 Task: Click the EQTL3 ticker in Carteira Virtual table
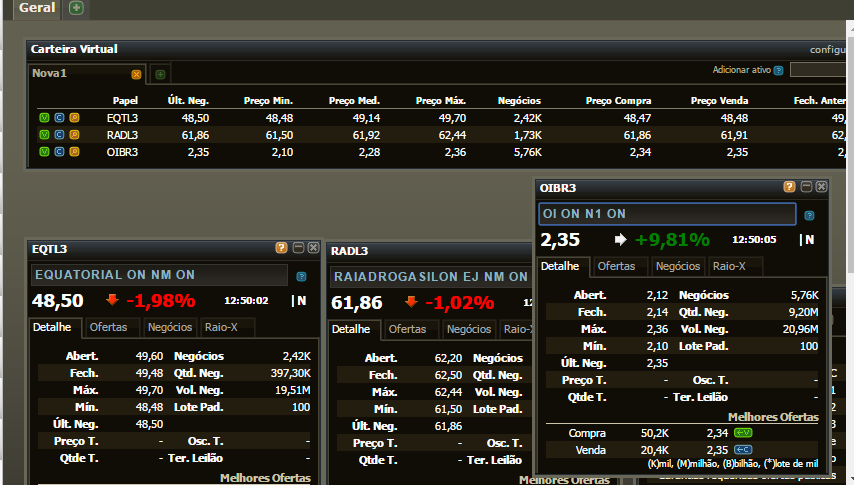tap(122, 118)
